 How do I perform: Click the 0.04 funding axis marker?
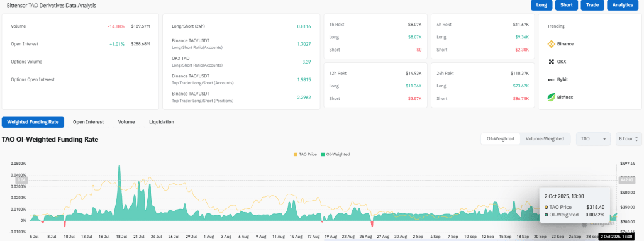21,180
